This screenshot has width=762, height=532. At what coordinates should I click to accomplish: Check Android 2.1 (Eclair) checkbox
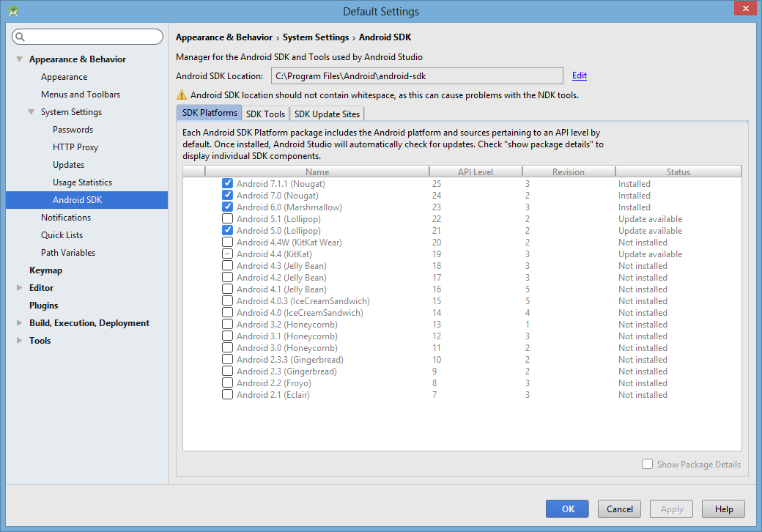[227, 394]
